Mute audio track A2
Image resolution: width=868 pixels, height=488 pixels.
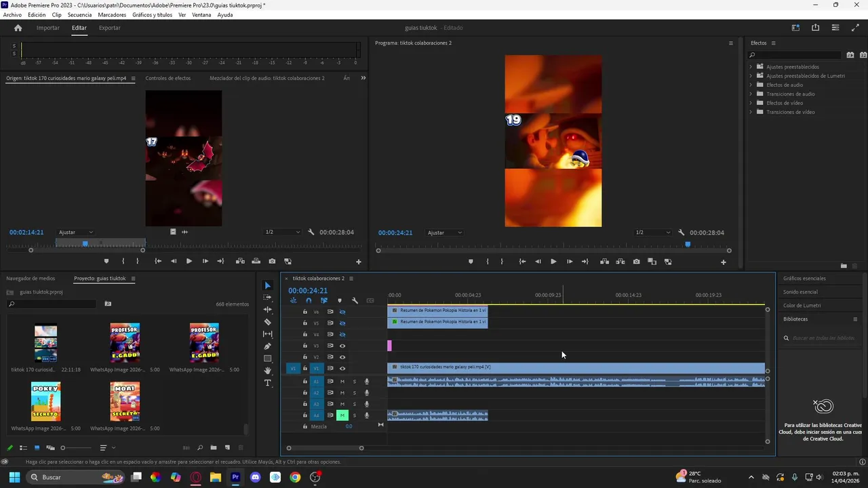click(342, 392)
